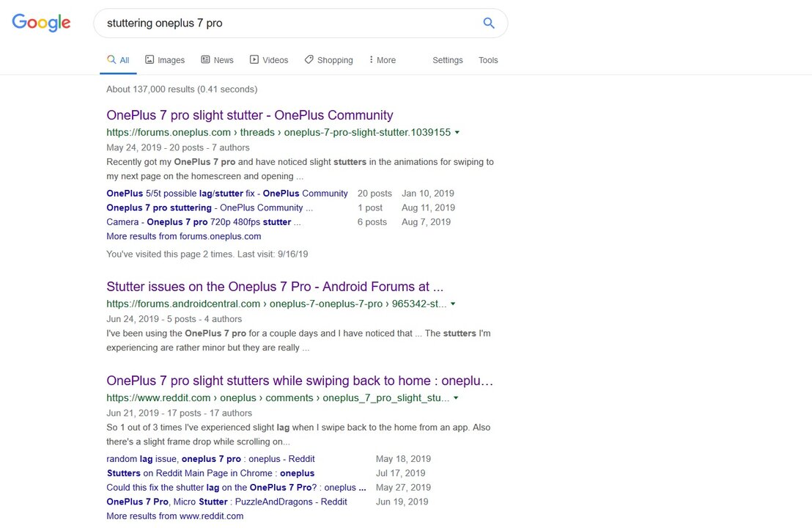Viewport: 812px width, 528px height.
Task: Click the '6 posts' count text
Action: tap(372, 221)
